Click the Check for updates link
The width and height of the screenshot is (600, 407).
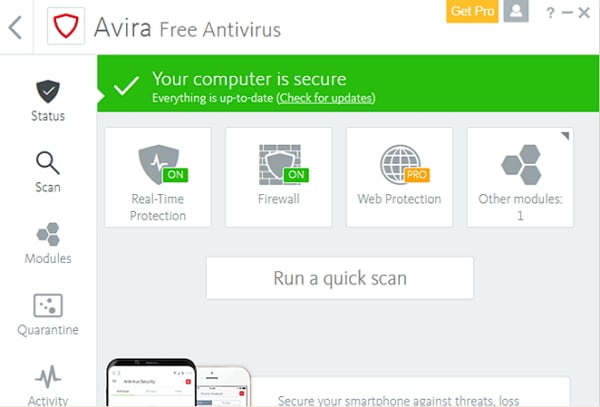pos(326,98)
